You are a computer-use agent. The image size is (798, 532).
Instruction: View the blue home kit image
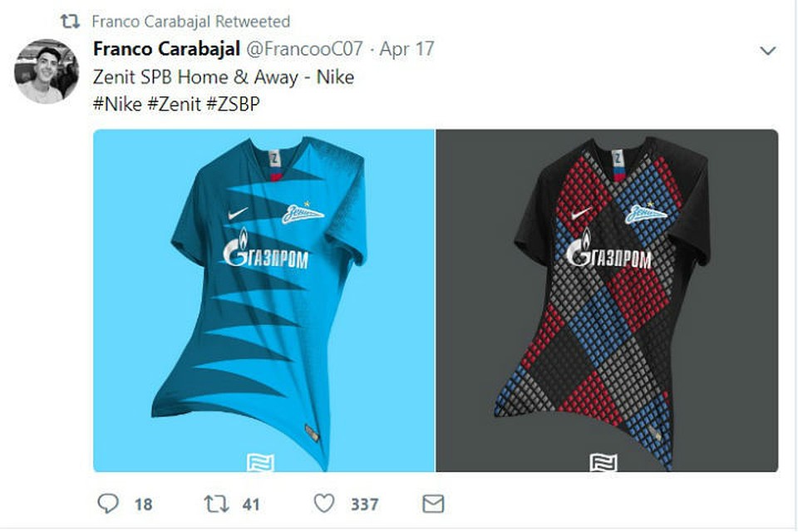tap(264, 300)
